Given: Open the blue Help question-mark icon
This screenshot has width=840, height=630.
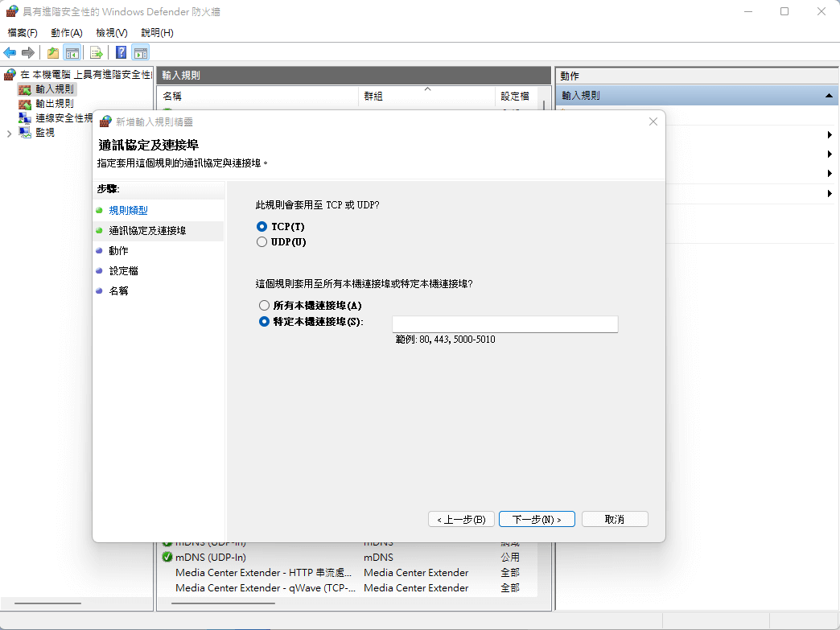Looking at the screenshot, I should (121, 52).
